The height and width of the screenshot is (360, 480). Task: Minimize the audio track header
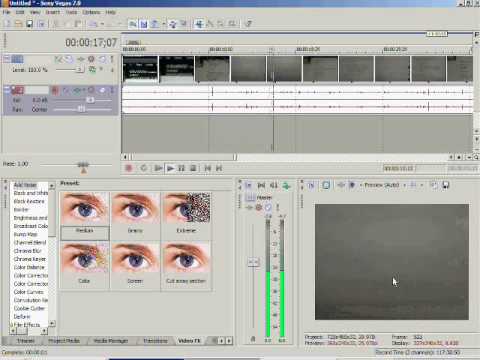(x=7, y=89)
